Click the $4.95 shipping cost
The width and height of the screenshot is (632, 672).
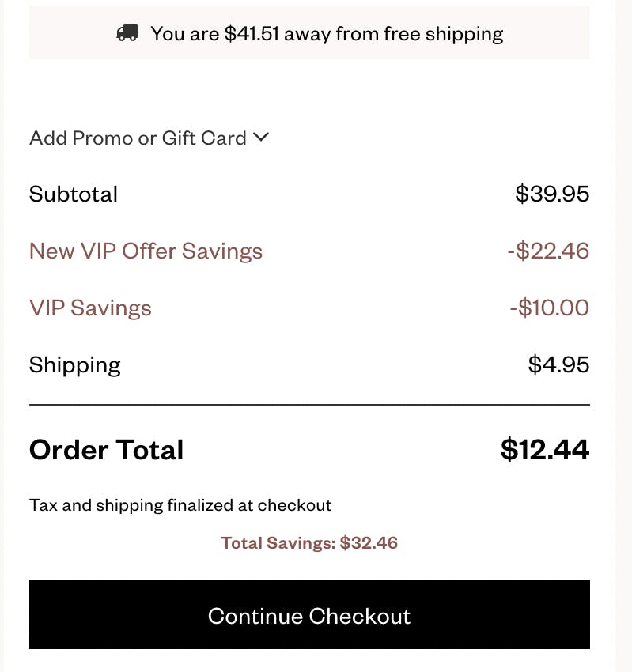tap(558, 365)
